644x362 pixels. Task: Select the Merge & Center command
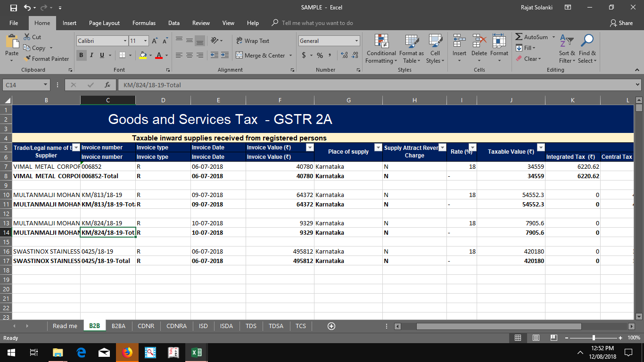pyautogui.click(x=261, y=55)
